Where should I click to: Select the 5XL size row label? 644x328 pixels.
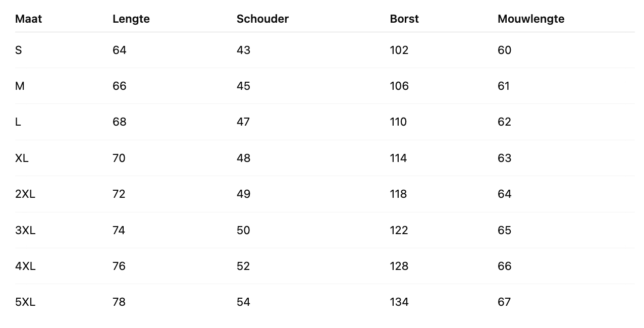(x=25, y=302)
